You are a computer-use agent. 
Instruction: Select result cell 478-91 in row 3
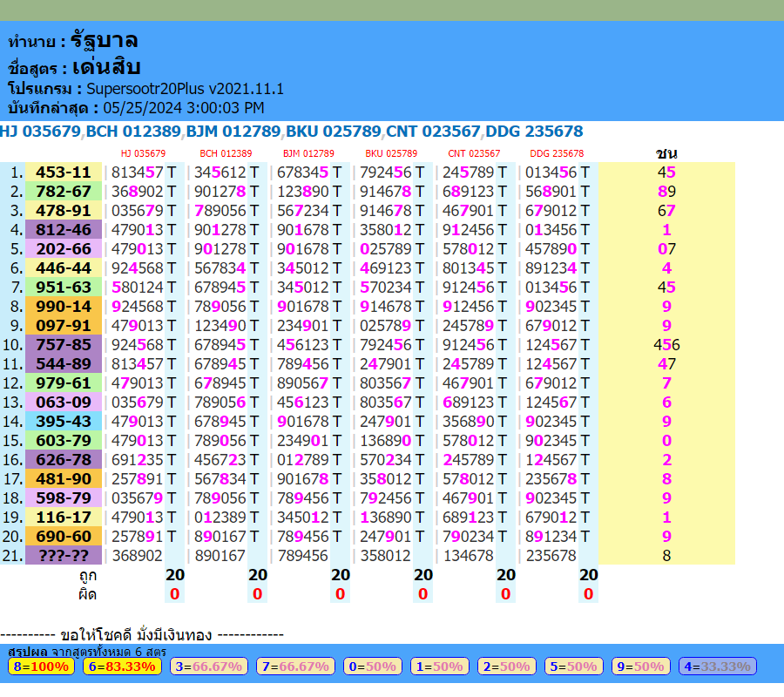[x=64, y=211]
